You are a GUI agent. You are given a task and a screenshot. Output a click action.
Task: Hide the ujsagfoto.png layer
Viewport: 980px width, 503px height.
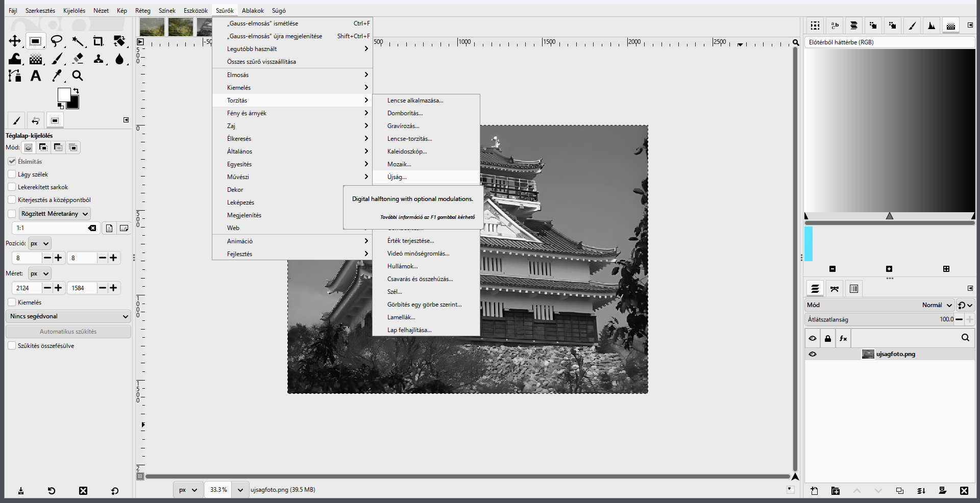pos(813,354)
